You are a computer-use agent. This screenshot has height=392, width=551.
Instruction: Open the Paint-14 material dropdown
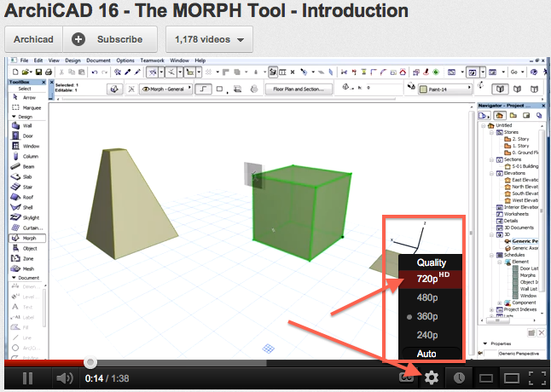coord(445,89)
